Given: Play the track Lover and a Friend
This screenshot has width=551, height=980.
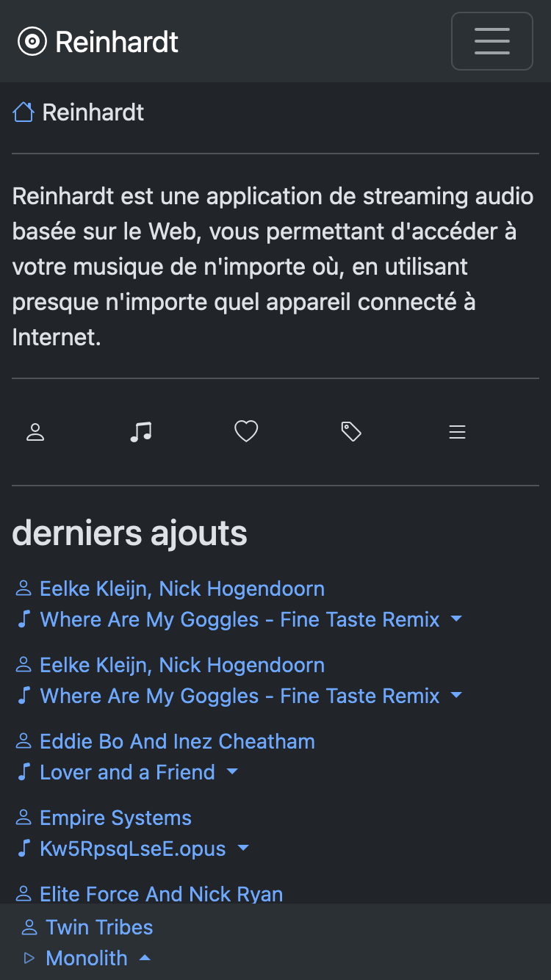Looking at the screenshot, I should pos(127,772).
